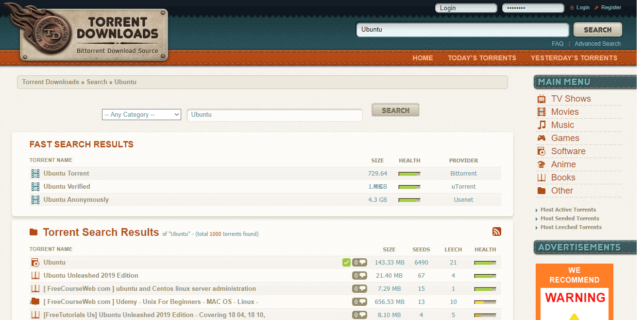Click the Register link
644x320 pixels.
[610, 7]
